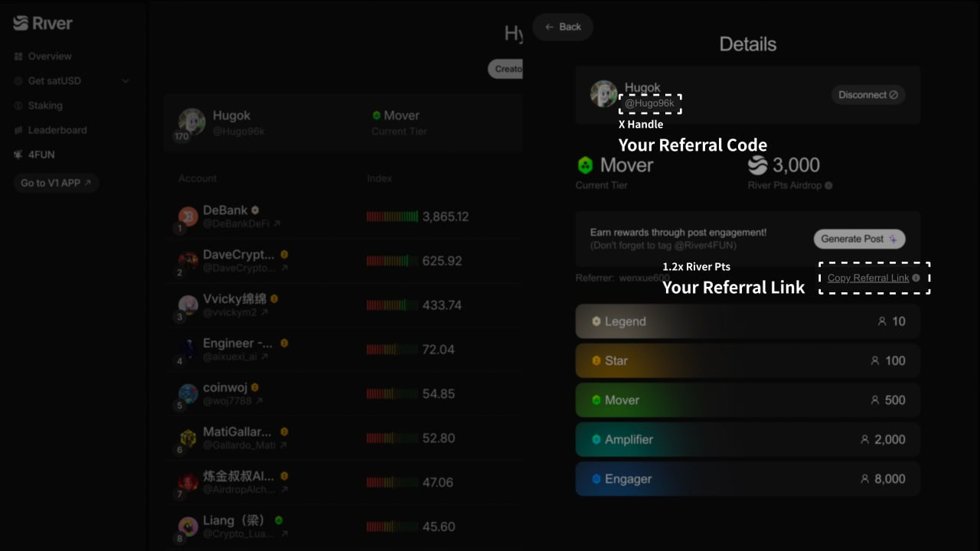980x551 pixels.
Task: Open MatiGallar... account row
Action: click(x=343, y=439)
